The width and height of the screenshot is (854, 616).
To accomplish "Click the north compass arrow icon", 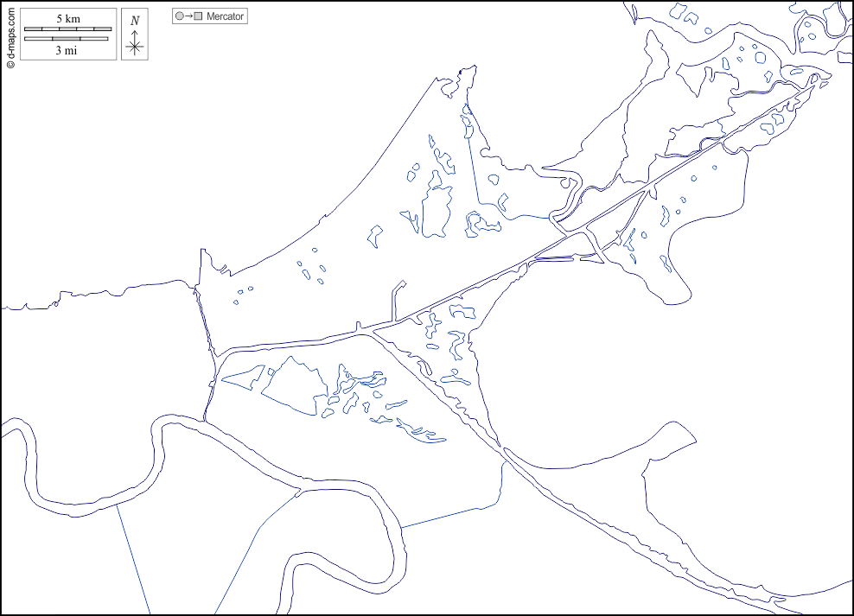I will [135, 42].
